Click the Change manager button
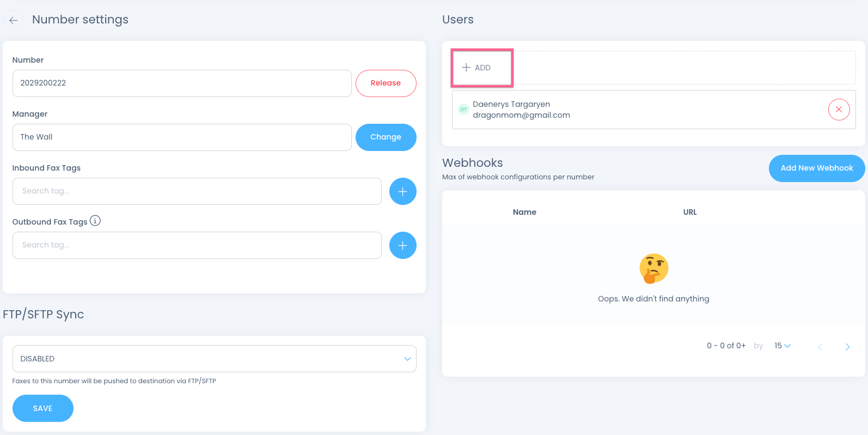Viewport: 868px width, 435px height. tap(386, 137)
